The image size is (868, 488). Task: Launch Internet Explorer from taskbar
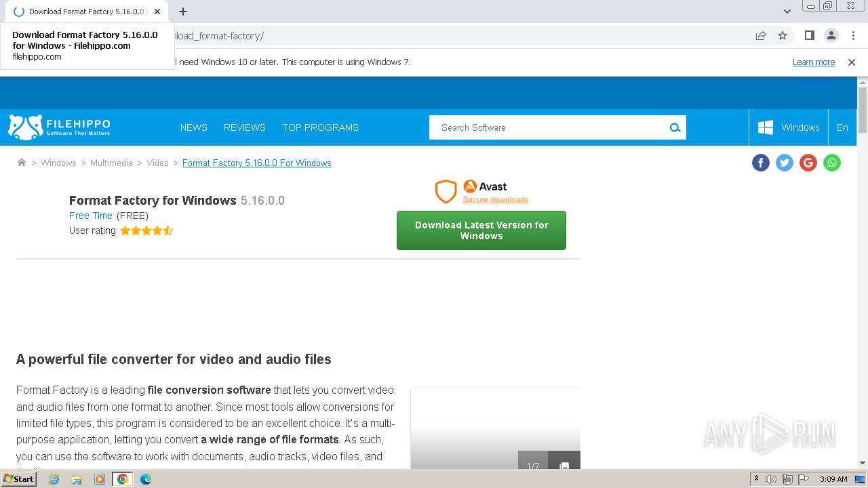coord(54,479)
